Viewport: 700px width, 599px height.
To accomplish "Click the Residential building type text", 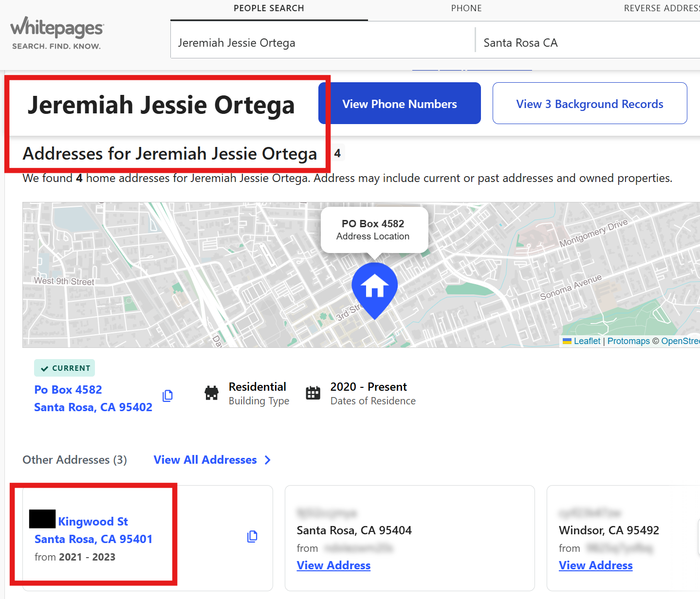I will point(258,387).
